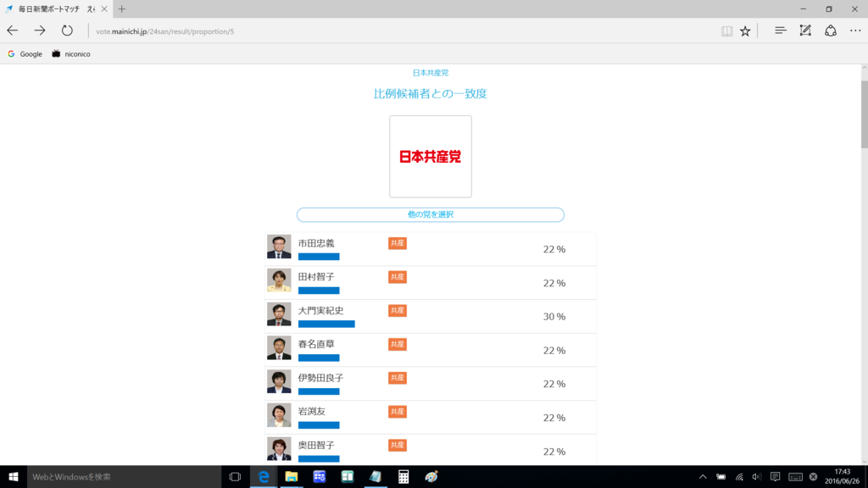Click the 他の党を選択 button
868x488 pixels.
(x=431, y=214)
